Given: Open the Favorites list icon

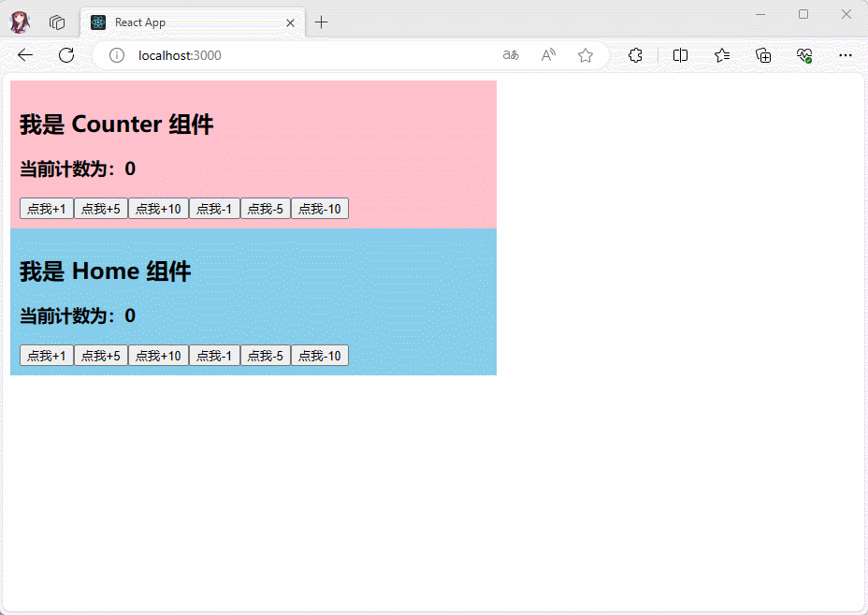Looking at the screenshot, I should pos(722,55).
